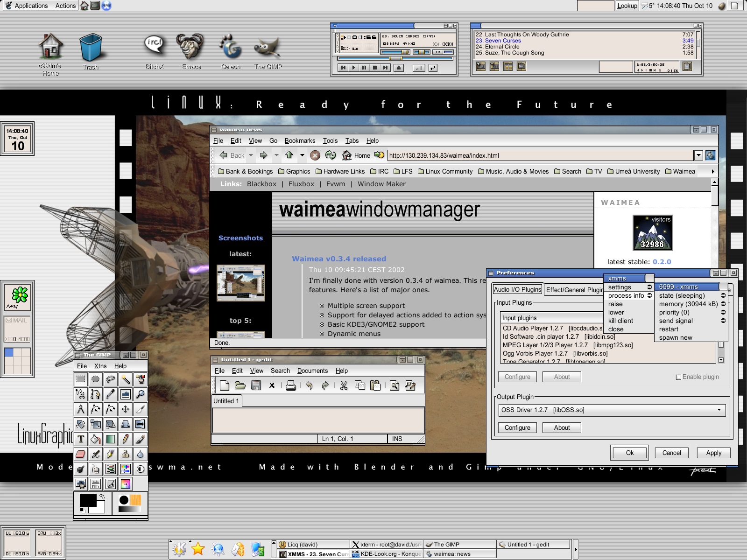Select the Pencil tool in GIMP
This screenshot has height=560, width=747.
pos(126,439)
